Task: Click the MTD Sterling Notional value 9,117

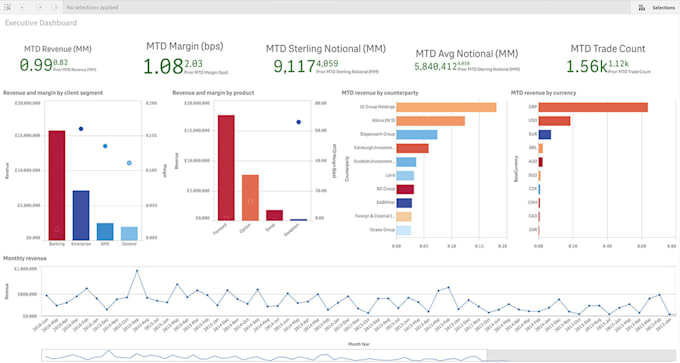Action: tap(294, 66)
